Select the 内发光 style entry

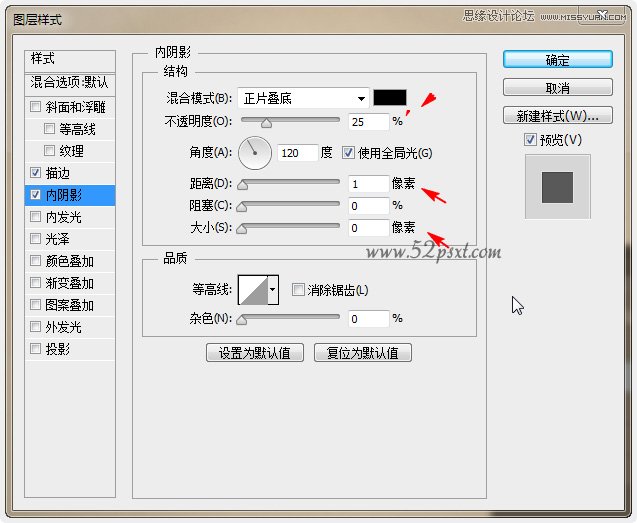coord(63,217)
